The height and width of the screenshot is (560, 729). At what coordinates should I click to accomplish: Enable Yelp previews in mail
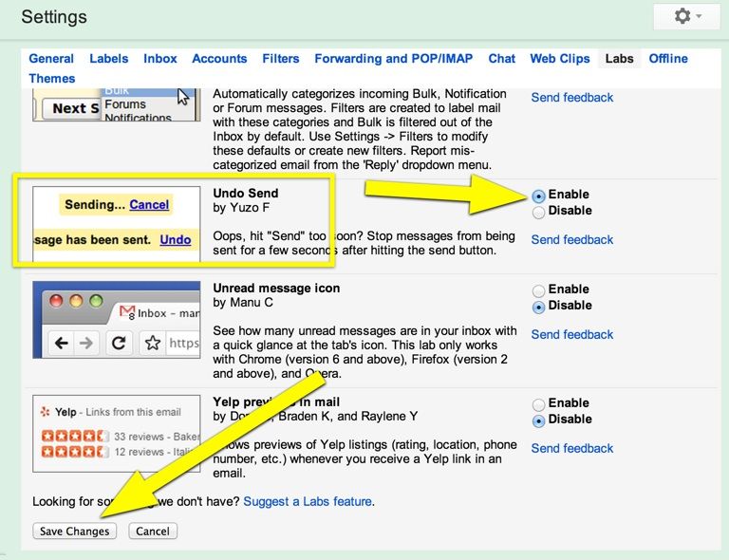coord(539,404)
